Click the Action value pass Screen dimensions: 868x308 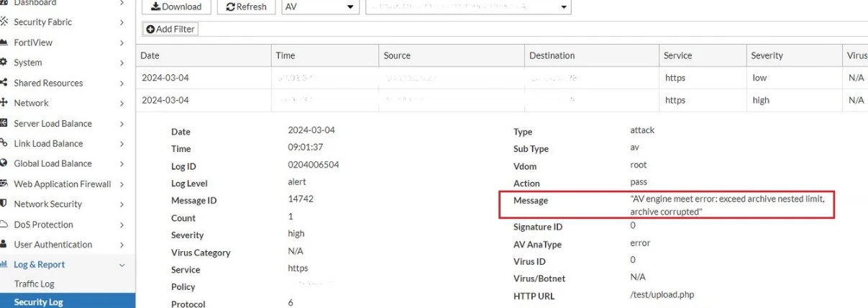tap(639, 182)
